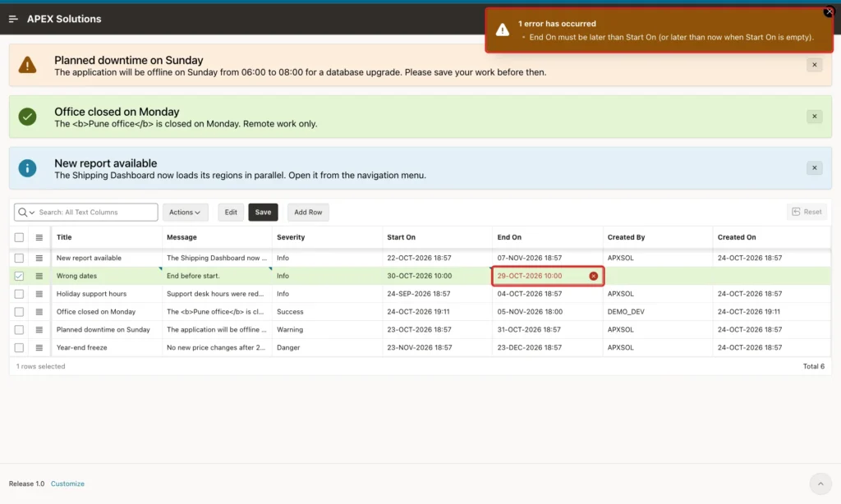841x504 pixels.
Task: Click the red error icon in End On cell
Action: point(593,276)
